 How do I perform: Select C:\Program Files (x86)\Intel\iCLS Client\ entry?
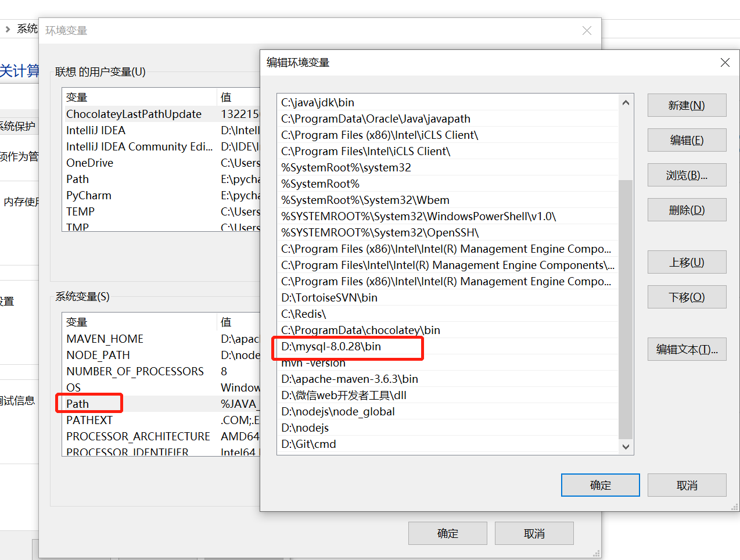click(447, 135)
